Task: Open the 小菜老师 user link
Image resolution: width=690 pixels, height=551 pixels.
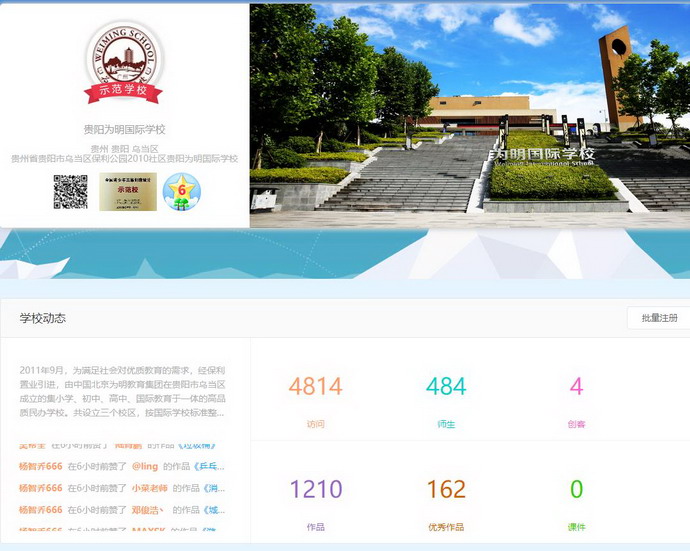Action: coord(150,488)
